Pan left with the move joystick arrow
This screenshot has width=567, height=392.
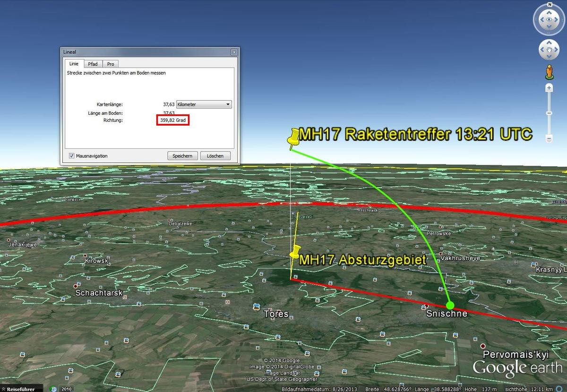pos(542,50)
